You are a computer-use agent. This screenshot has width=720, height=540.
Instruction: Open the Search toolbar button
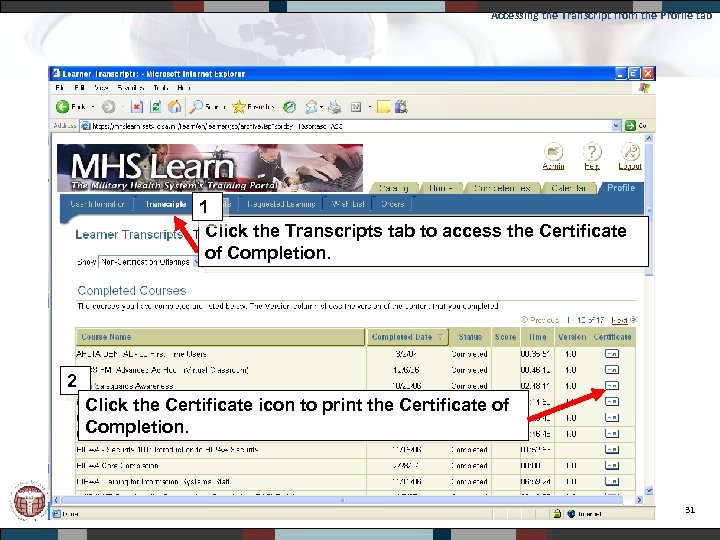click(199, 106)
